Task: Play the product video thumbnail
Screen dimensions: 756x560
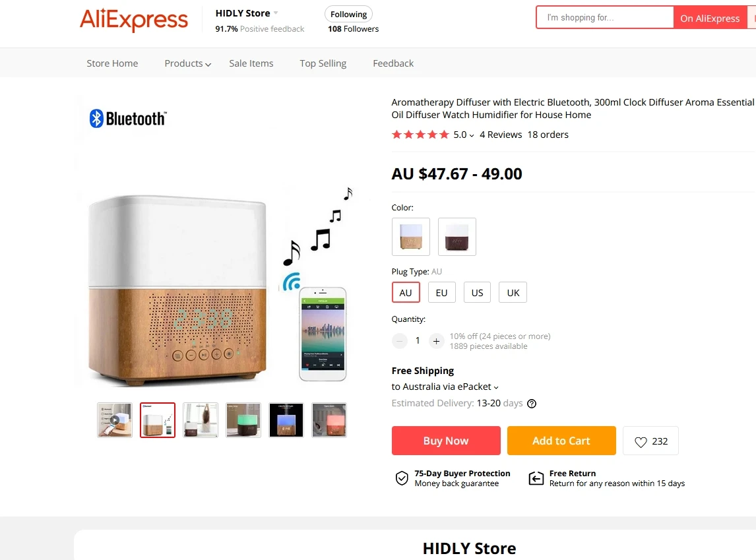Action: coord(115,420)
